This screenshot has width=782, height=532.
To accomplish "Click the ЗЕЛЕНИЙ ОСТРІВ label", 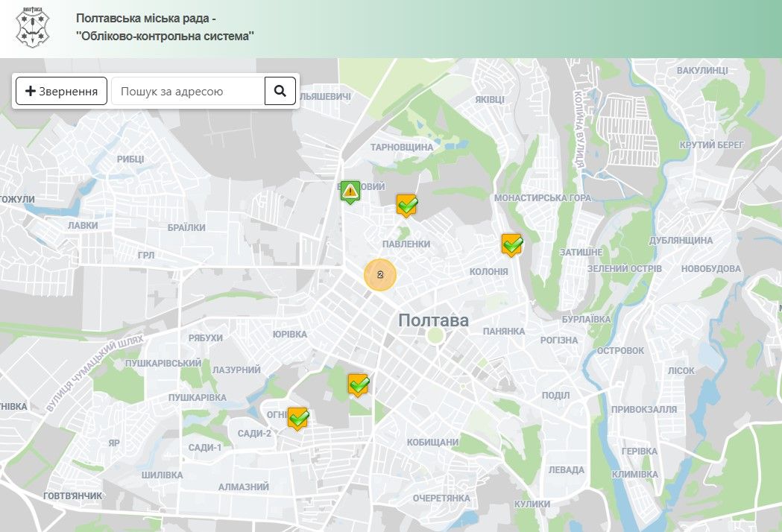I will click(625, 268).
